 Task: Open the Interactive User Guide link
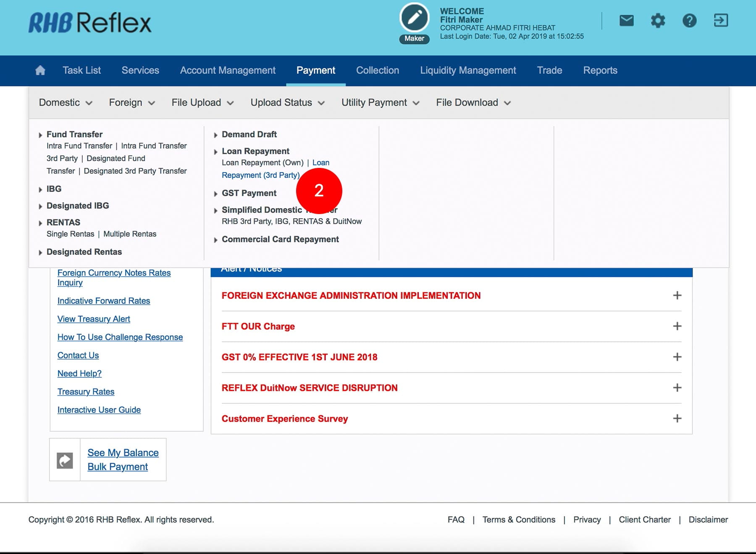point(99,410)
